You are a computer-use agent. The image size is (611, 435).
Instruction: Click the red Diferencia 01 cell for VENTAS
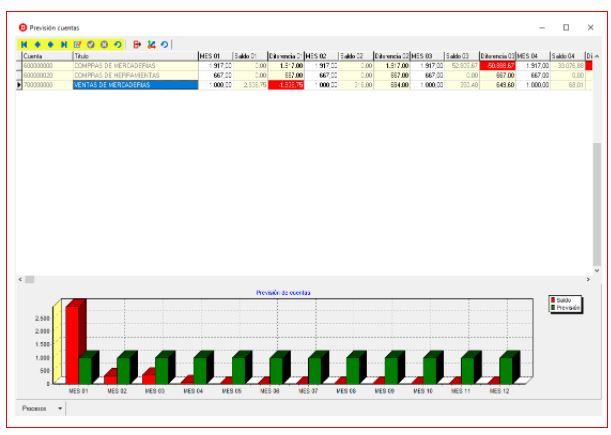tap(286, 85)
